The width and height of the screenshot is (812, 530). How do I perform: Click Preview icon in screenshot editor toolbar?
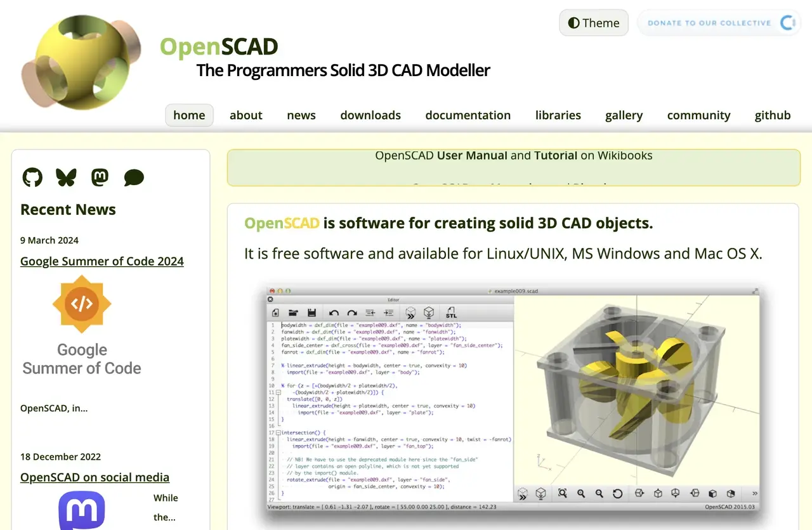coord(410,313)
